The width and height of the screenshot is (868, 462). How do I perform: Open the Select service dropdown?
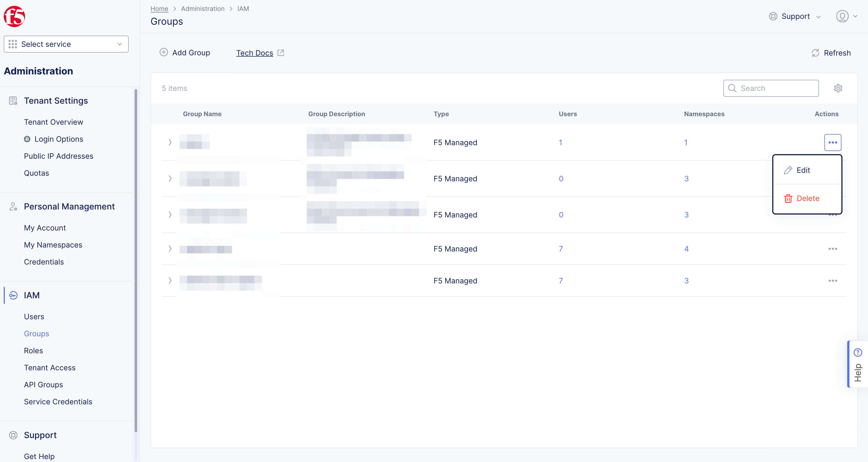(x=66, y=44)
